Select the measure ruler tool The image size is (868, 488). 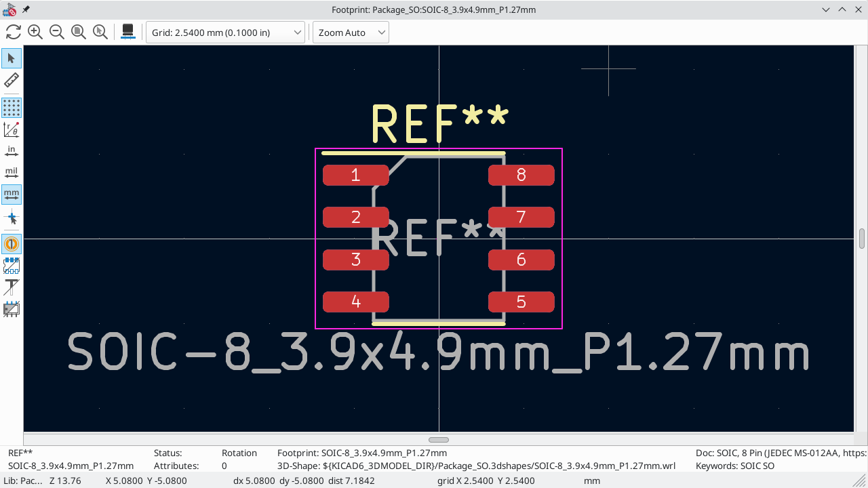(12, 81)
